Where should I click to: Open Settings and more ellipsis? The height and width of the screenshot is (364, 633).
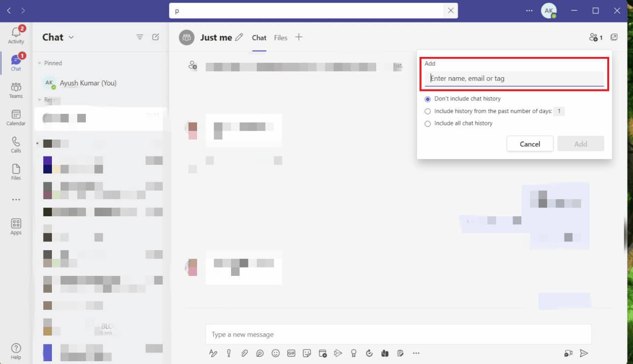tap(529, 11)
